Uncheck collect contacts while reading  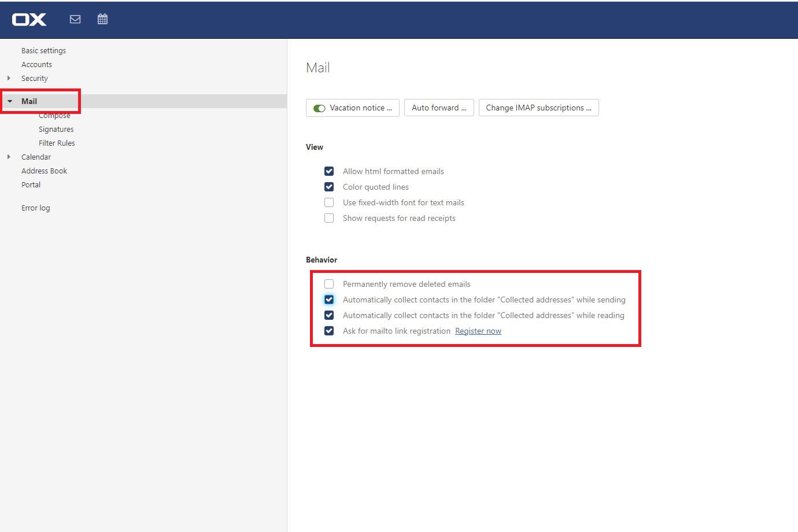pos(329,315)
